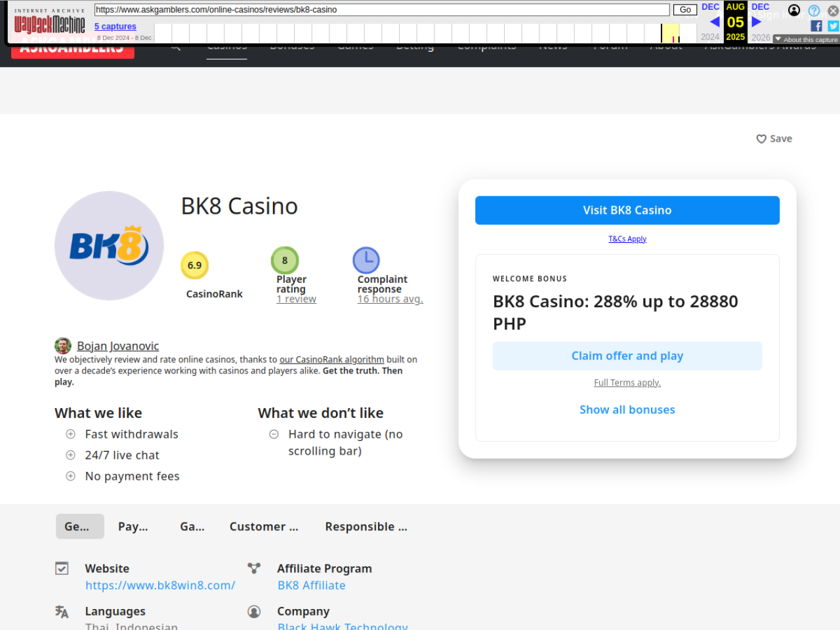
Task: Click Show all bonuses
Action: coord(627,409)
